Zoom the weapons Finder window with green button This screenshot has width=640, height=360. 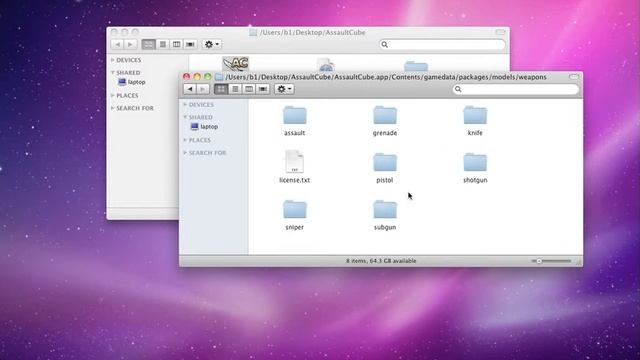(208, 77)
